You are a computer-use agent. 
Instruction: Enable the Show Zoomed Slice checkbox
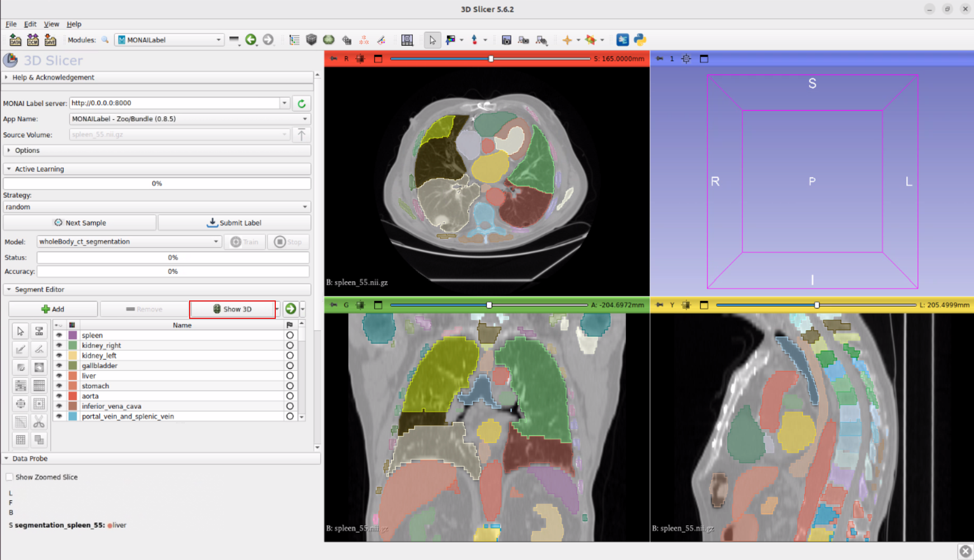(10, 477)
